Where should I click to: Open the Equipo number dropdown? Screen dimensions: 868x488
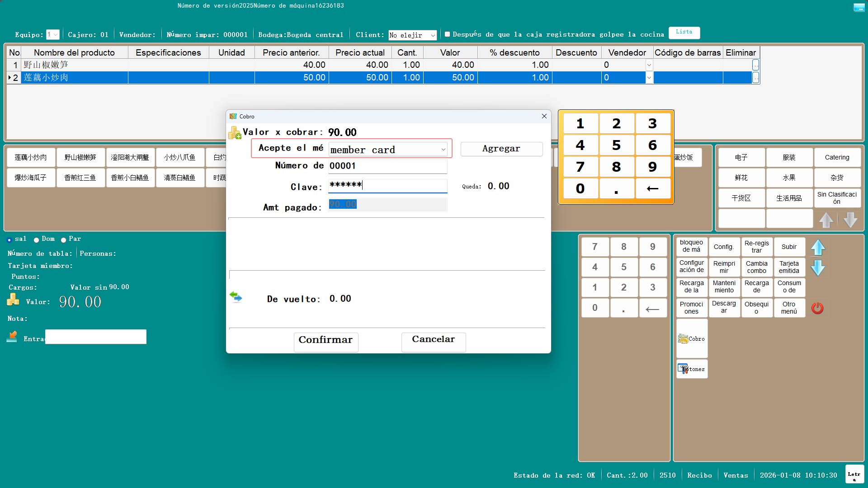pyautogui.click(x=56, y=35)
